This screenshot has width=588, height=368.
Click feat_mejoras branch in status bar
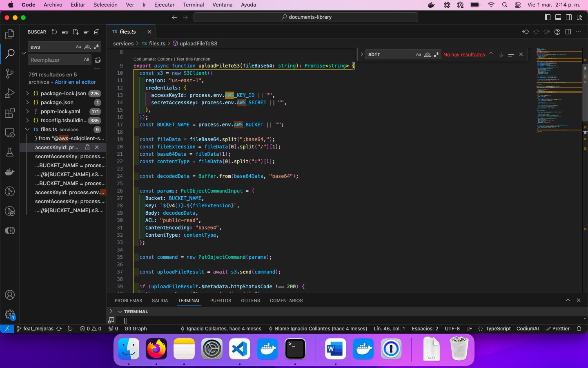[x=38, y=329]
